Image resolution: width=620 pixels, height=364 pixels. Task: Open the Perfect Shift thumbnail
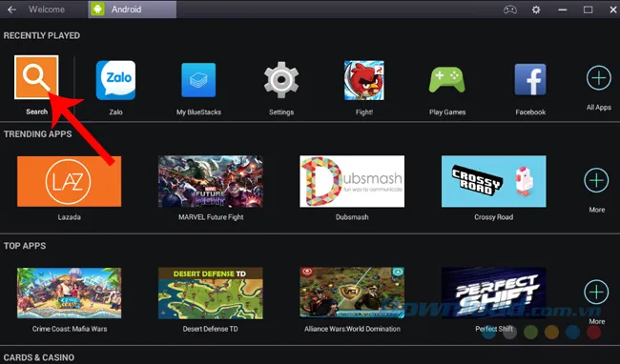[x=493, y=293]
